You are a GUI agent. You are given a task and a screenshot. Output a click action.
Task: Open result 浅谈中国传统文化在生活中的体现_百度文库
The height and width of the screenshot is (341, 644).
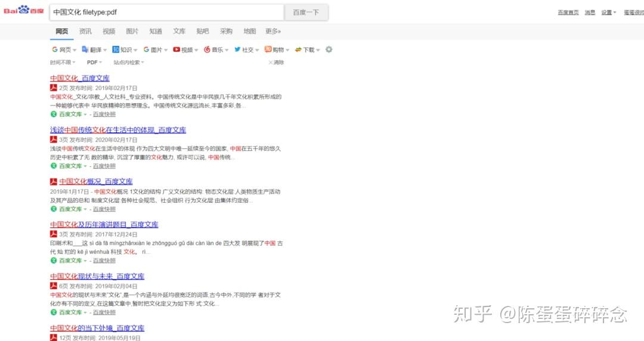[118, 130]
